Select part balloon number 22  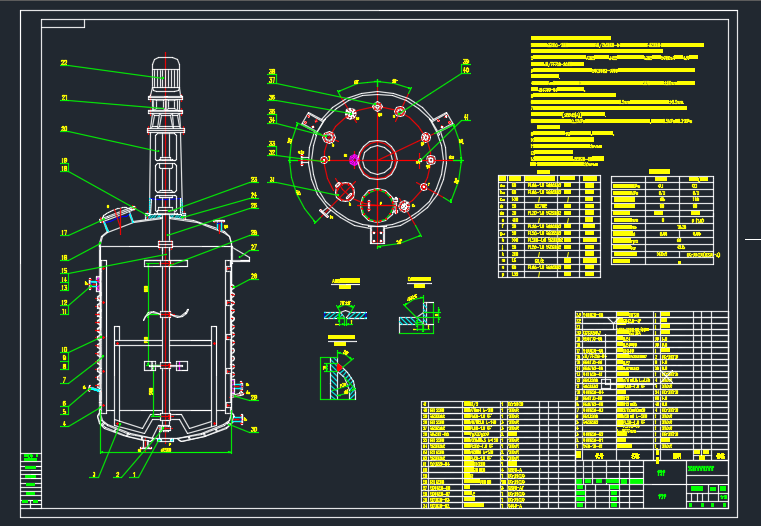[64, 63]
